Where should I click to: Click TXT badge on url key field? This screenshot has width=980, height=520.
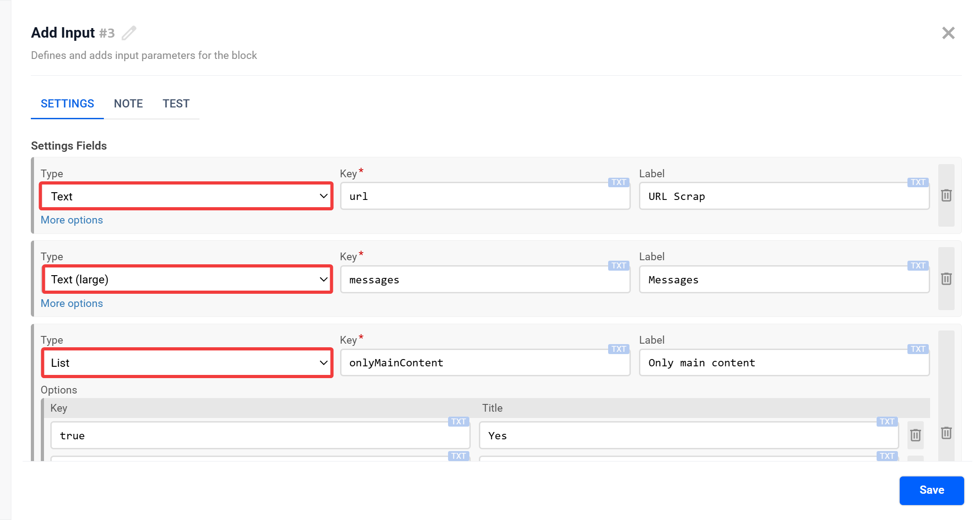[618, 182]
